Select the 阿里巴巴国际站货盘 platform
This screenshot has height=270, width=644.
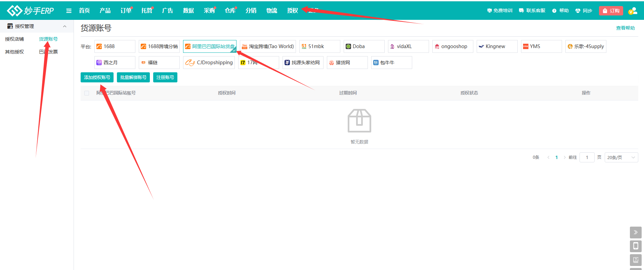pos(210,46)
